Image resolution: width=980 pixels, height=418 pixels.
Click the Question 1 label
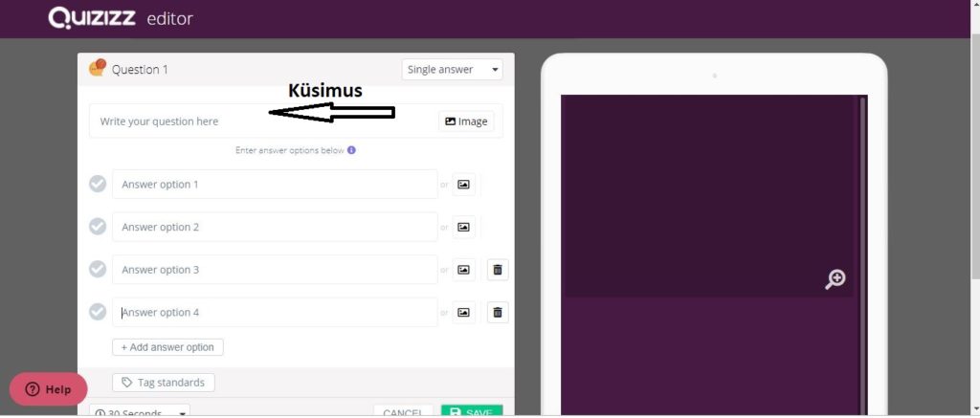[x=140, y=70]
